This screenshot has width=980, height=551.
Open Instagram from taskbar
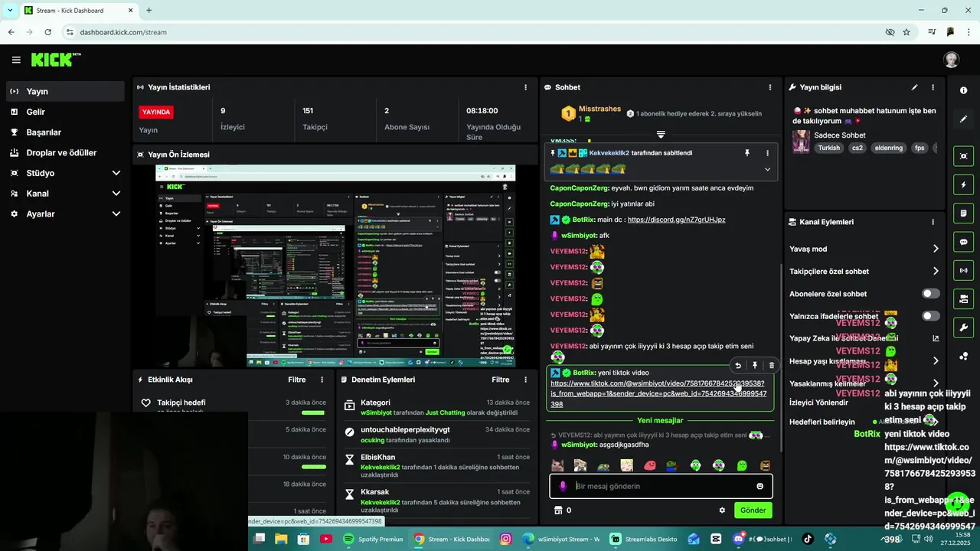pos(505,539)
